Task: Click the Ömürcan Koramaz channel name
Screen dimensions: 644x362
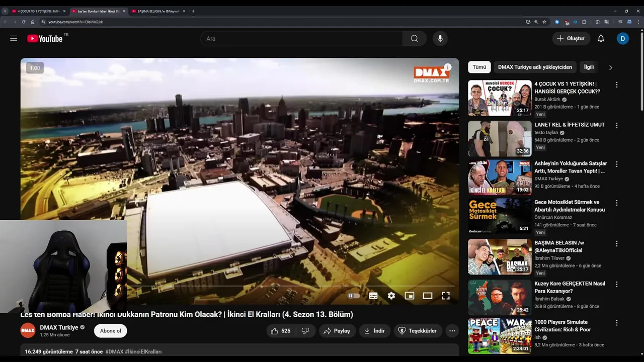Action: [553, 217]
